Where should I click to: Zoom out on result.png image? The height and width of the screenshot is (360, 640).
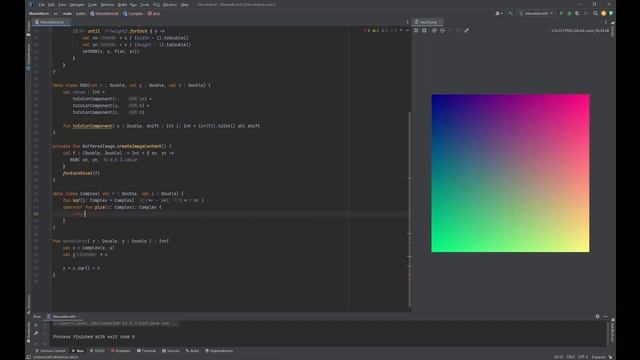pyautogui.click(x=442, y=31)
